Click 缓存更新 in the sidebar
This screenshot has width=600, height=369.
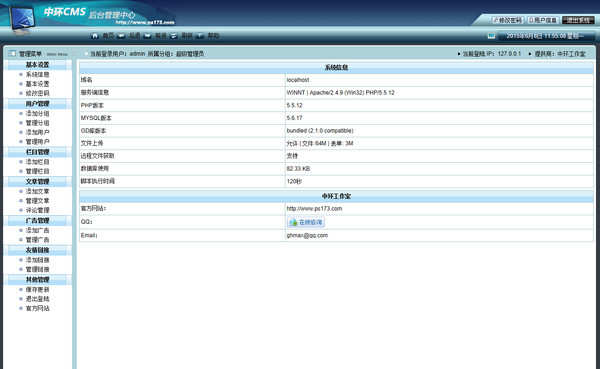38,289
